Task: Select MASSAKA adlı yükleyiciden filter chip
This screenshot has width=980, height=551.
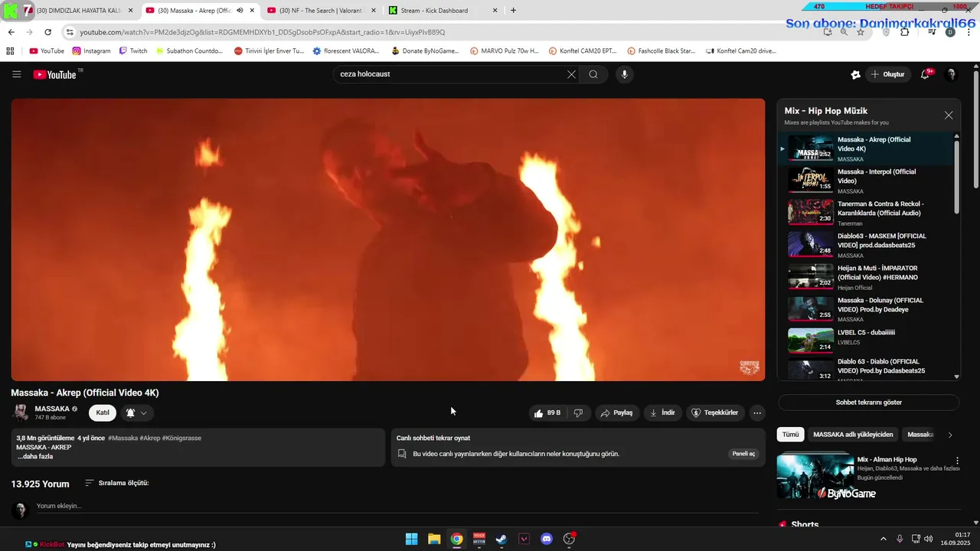Action: tap(853, 435)
